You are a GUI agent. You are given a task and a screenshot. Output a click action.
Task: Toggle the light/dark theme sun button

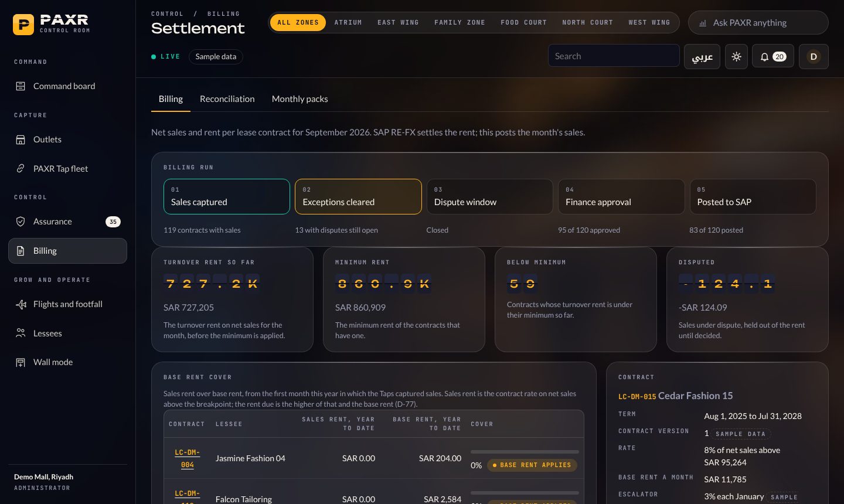[x=736, y=57]
